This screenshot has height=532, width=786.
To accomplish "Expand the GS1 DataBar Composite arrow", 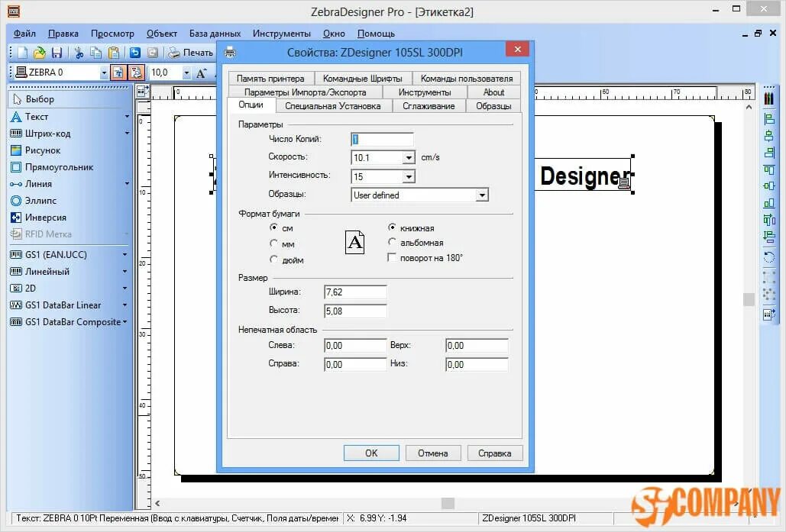I will (x=125, y=322).
